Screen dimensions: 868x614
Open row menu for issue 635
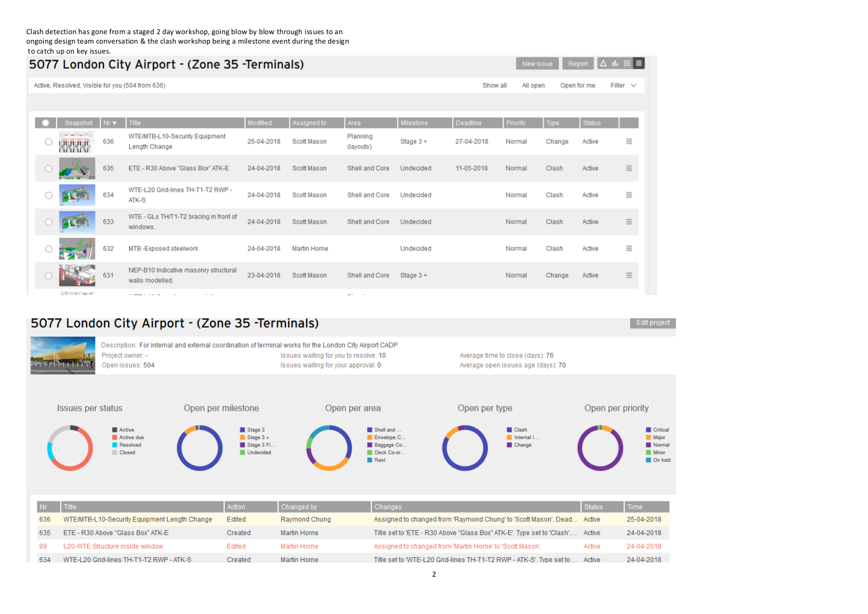(629, 169)
